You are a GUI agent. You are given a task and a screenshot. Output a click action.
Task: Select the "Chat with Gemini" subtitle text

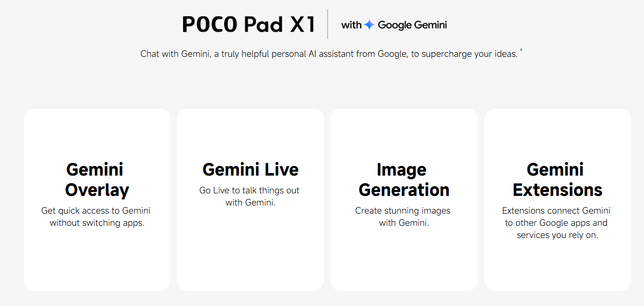(329, 54)
